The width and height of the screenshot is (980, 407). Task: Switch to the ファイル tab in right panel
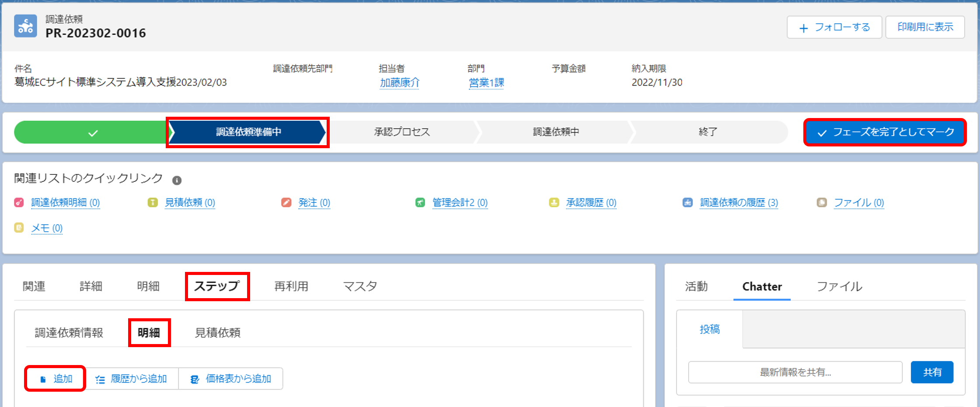coord(840,286)
